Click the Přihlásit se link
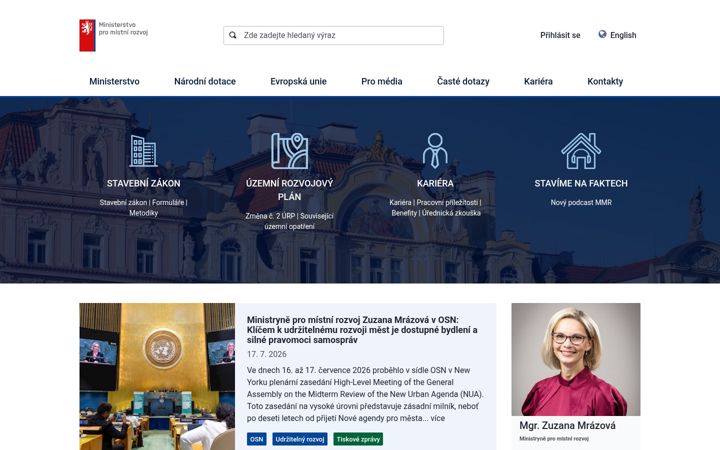Image resolution: width=720 pixels, height=450 pixels. 560,35
